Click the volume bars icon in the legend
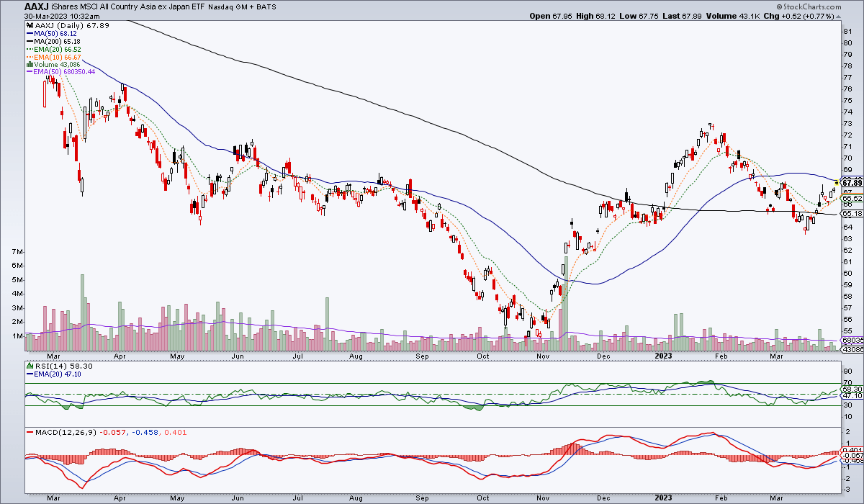 (30, 65)
